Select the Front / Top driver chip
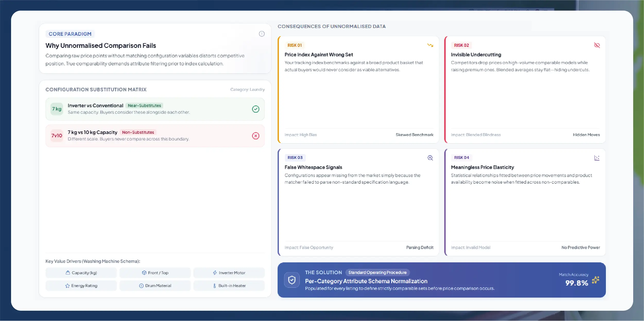Screen dimensions: 644x321 point(155,273)
